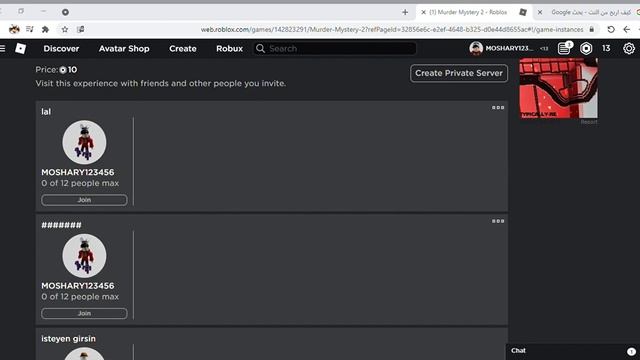Open the browser profile avatar
The image size is (640, 360).
pyautogui.click(x=14, y=29)
